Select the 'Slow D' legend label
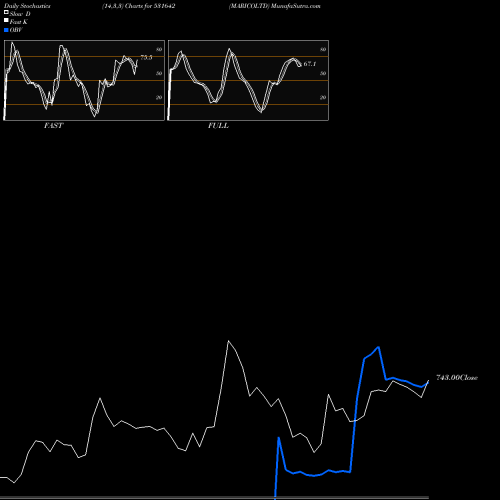Image resolution: width=500 pixels, height=500 pixels. pyautogui.click(x=20, y=14)
